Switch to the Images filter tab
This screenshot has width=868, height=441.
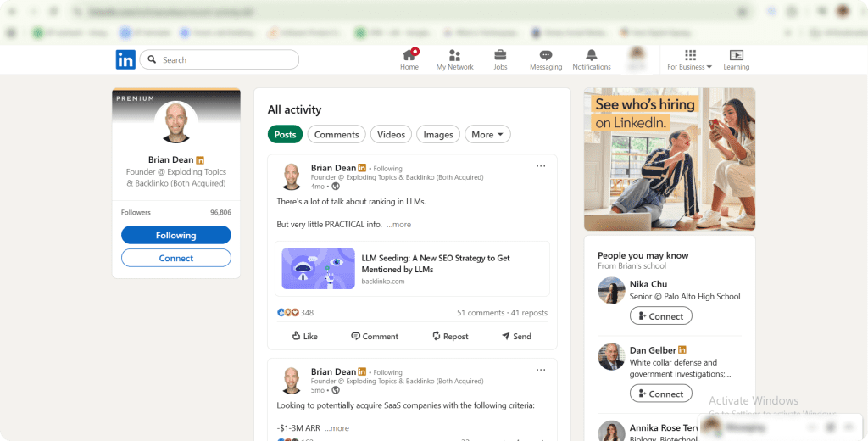(x=438, y=134)
